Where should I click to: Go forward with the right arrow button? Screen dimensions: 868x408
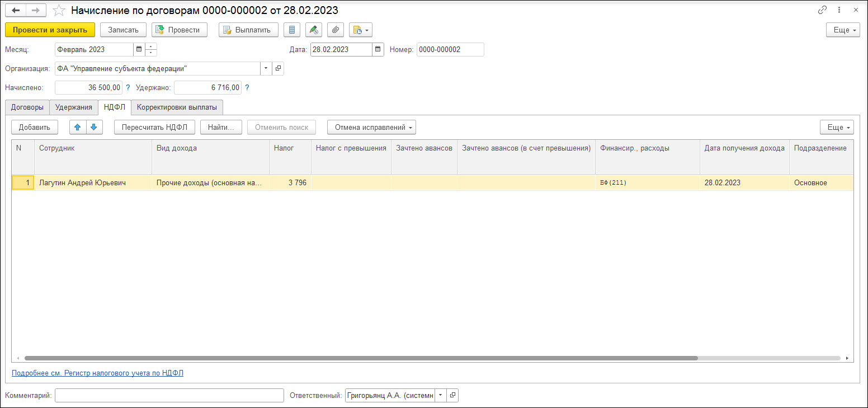[x=36, y=10]
